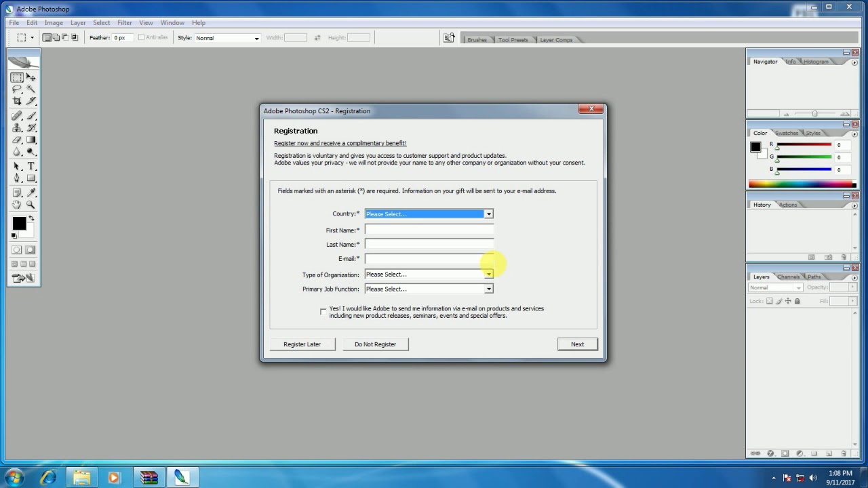Screen dimensions: 868x488
Task: Click the Do Not Register button
Action: [x=375, y=344]
